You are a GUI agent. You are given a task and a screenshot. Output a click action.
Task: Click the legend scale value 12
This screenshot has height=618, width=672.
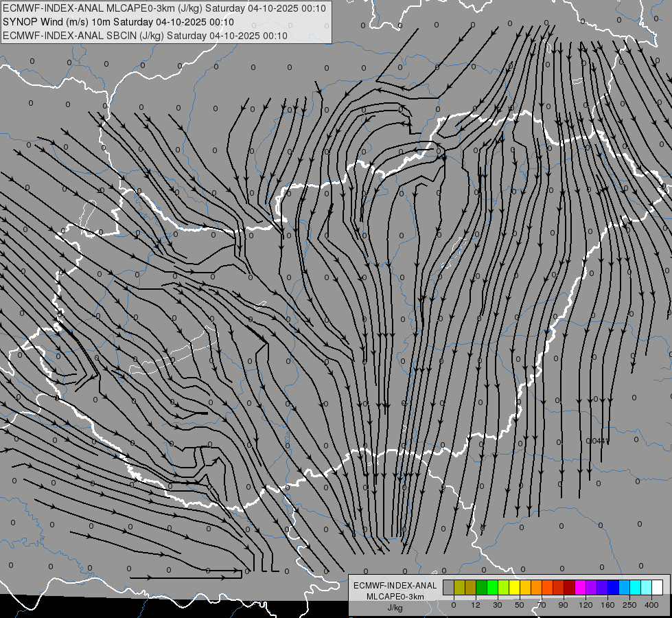coord(476,605)
